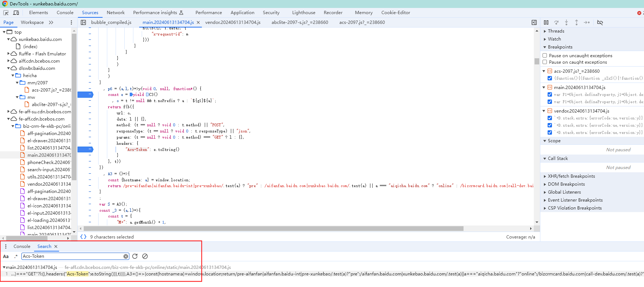Activate the inspect element picker icon
This screenshot has height=287, width=644.
click(x=6, y=13)
